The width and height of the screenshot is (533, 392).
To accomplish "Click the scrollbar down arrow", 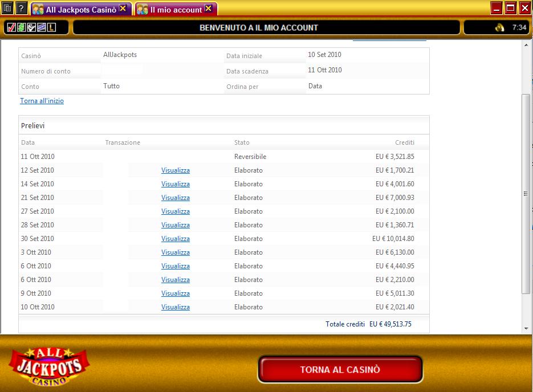I will tap(526, 329).
